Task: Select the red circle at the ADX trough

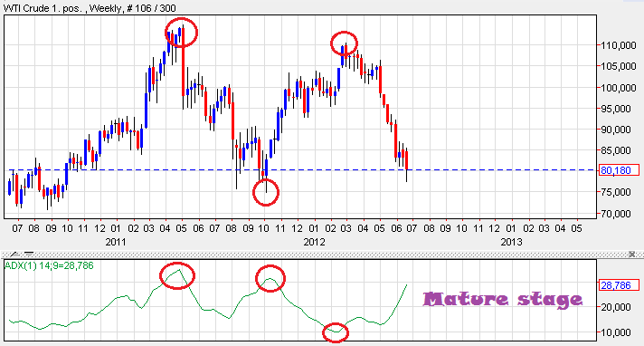Action: coord(336,332)
